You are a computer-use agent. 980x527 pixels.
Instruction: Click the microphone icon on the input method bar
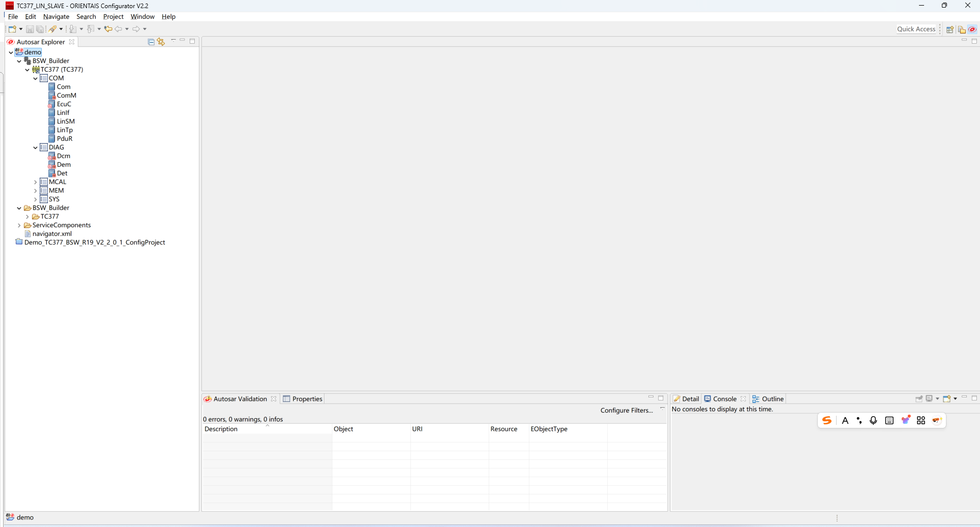click(873, 420)
